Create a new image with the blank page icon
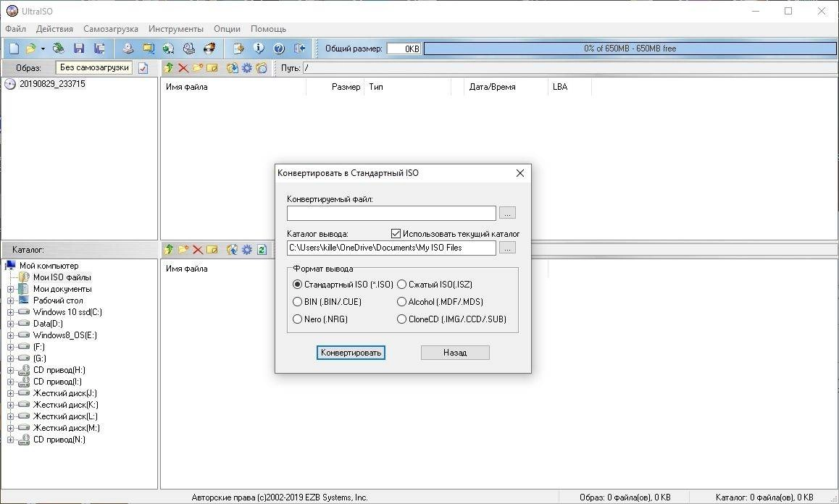The width and height of the screenshot is (839, 504). click(14, 48)
